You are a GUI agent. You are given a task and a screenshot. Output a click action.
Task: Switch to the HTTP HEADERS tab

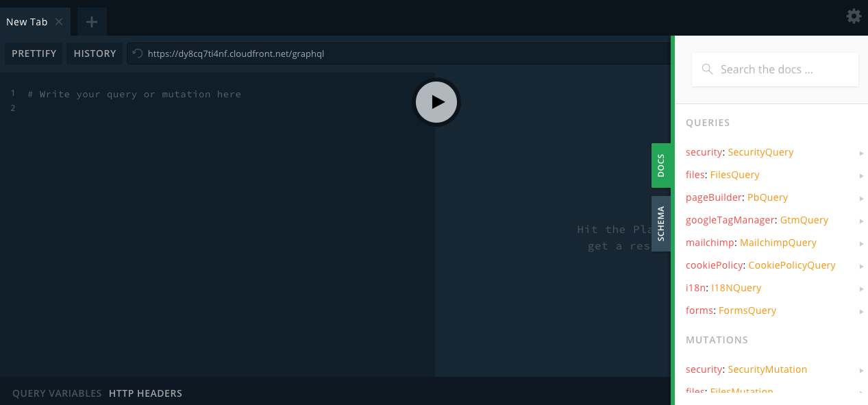click(x=145, y=393)
